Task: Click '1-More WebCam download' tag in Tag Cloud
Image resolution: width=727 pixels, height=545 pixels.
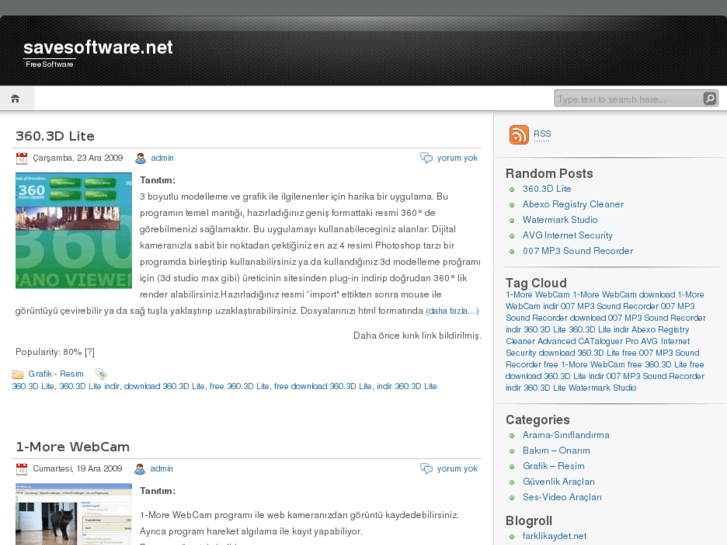Action: pos(624,295)
